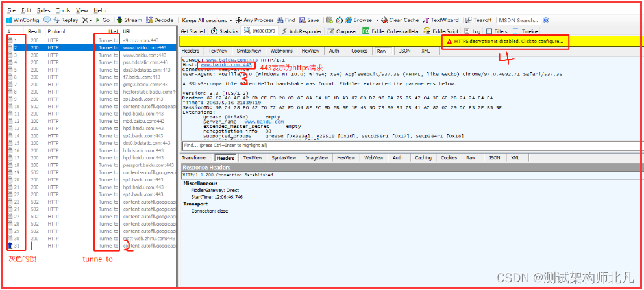Image resolution: width=644 pixels, height=290 pixels.
Task: Click the blue help icon
Action: click(546, 20)
